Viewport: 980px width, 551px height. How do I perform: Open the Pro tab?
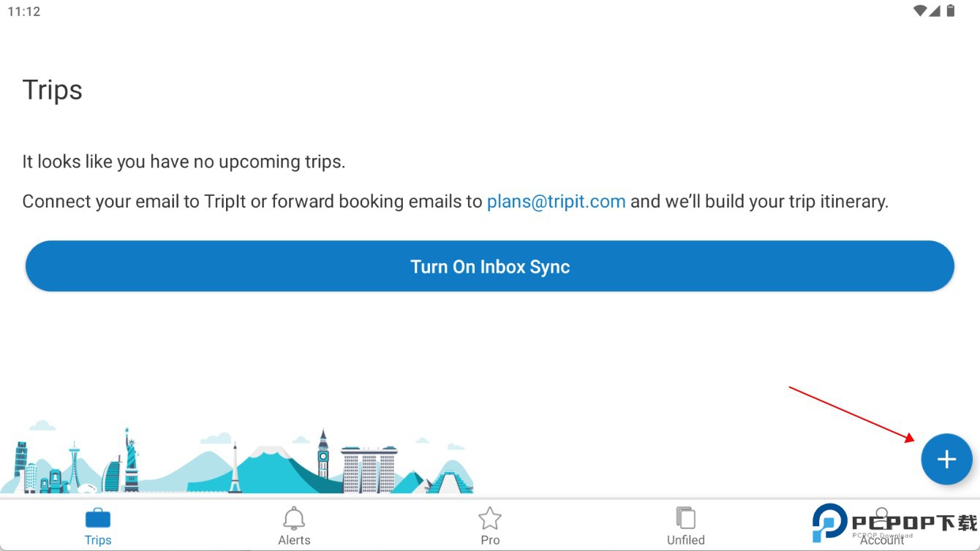(x=490, y=526)
